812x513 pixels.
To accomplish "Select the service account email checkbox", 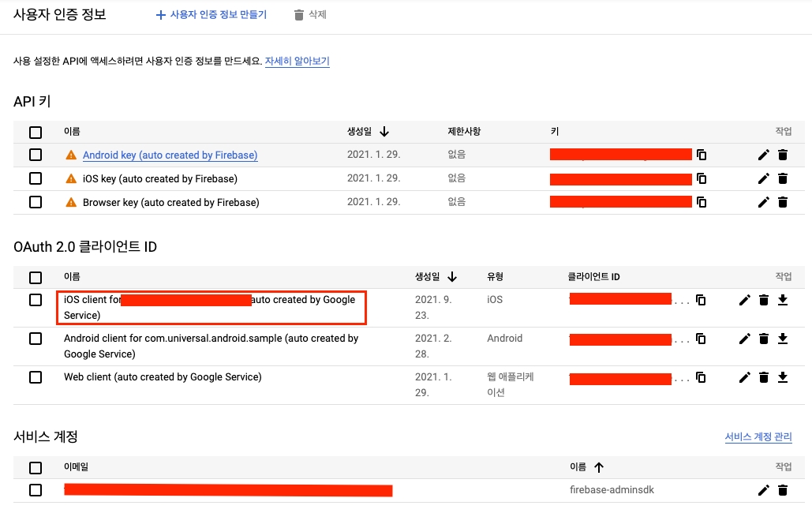I will pyautogui.click(x=36, y=490).
